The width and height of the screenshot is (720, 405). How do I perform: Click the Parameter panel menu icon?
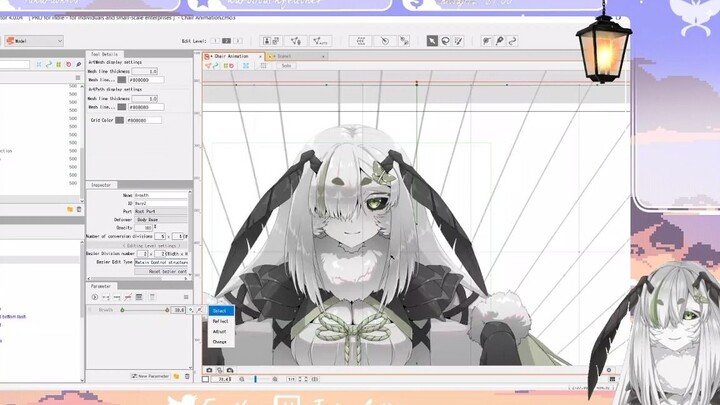186,297
